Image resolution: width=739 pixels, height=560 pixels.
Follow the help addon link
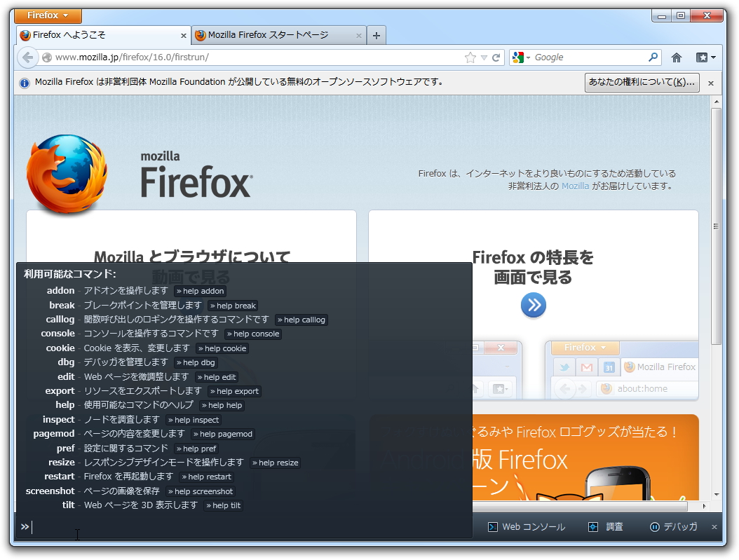point(201,291)
